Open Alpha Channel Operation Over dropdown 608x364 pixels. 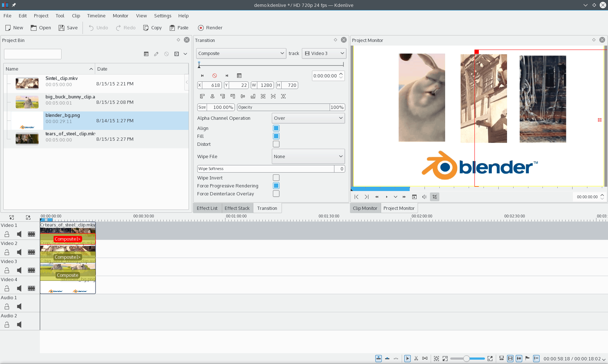(x=308, y=118)
